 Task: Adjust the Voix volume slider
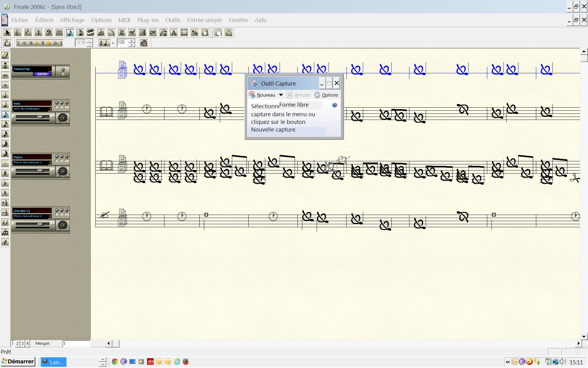(x=40, y=117)
